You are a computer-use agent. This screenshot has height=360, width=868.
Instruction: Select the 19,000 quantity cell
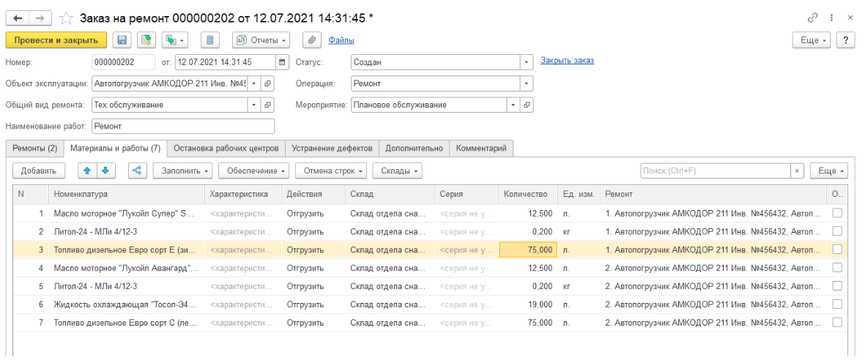[x=528, y=304]
